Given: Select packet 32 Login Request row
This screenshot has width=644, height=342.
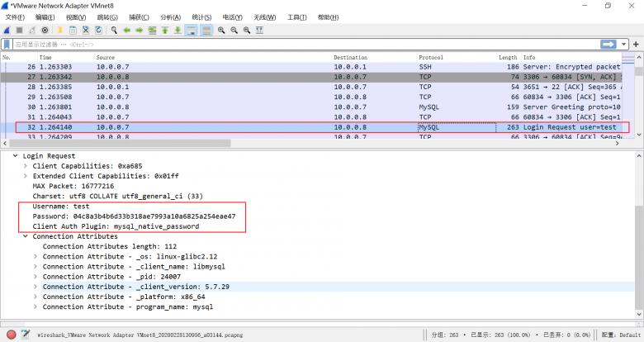Looking at the screenshot, I should pyautogui.click(x=311, y=127).
